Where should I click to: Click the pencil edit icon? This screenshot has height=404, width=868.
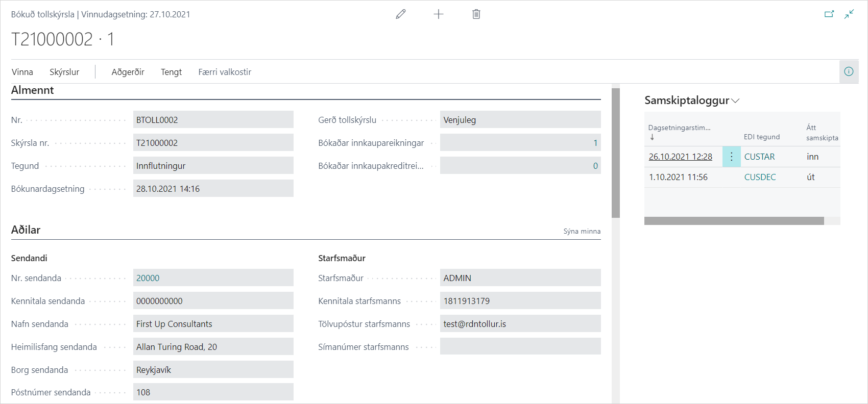tap(401, 14)
